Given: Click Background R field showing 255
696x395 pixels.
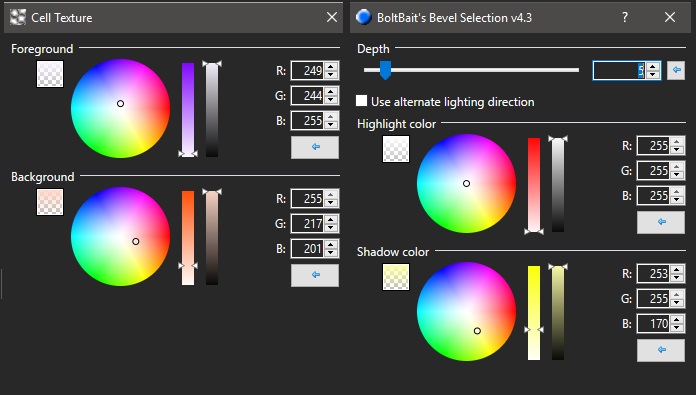Looking at the screenshot, I should pyautogui.click(x=308, y=198).
